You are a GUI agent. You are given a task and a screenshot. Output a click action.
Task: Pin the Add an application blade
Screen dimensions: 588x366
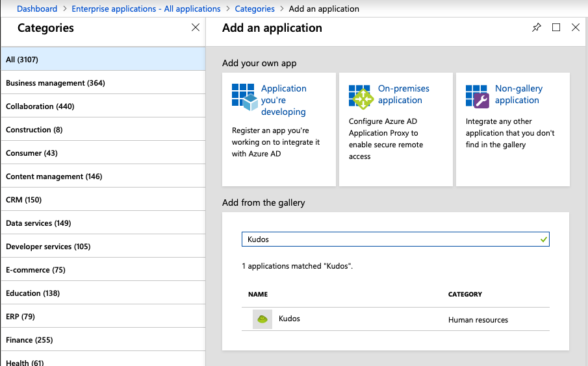coord(537,27)
